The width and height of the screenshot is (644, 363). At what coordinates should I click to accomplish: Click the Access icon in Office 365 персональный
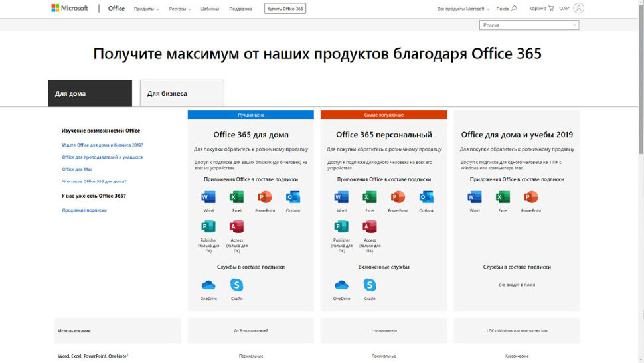(370, 226)
